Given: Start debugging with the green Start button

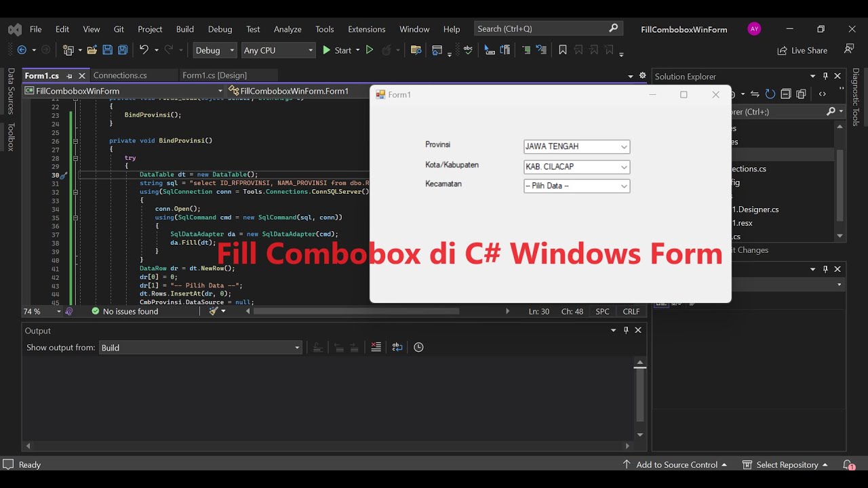Looking at the screenshot, I should pos(337,50).
